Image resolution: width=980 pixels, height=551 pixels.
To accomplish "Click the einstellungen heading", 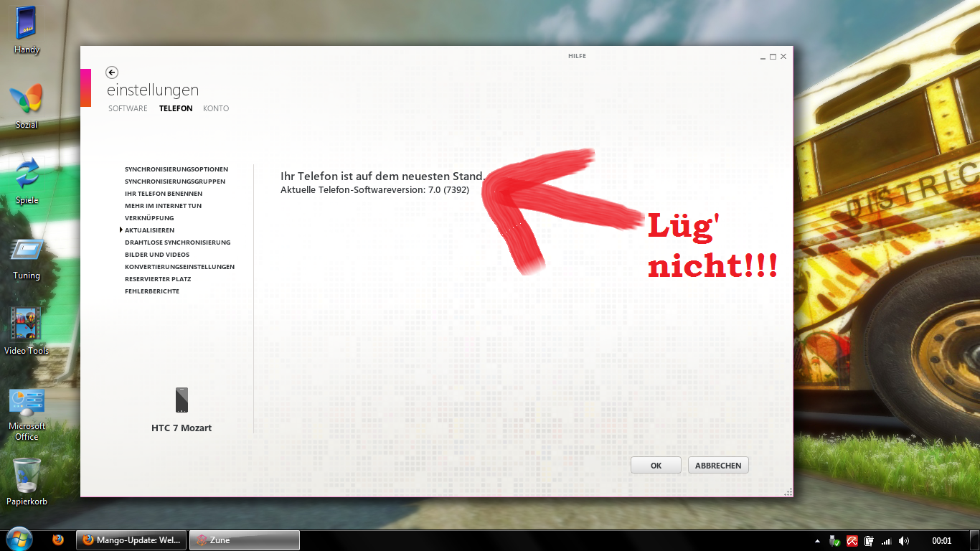I will pyautogui.click(x=153, y=90).
